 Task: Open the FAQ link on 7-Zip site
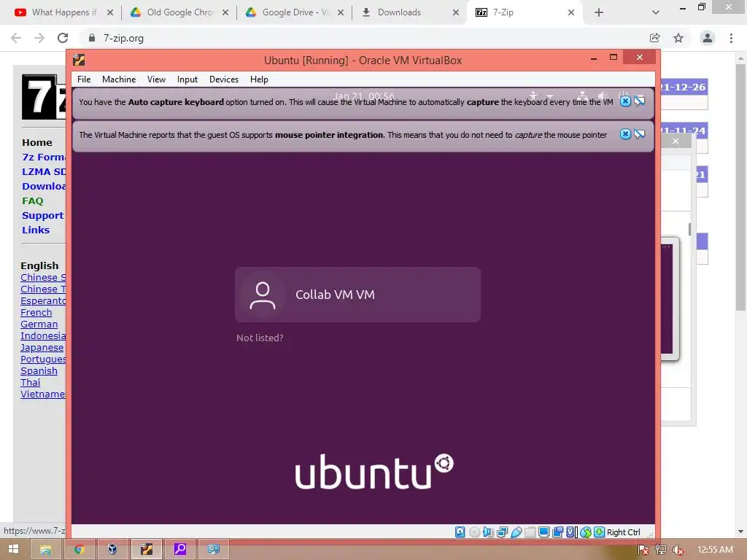click(32, 201)
